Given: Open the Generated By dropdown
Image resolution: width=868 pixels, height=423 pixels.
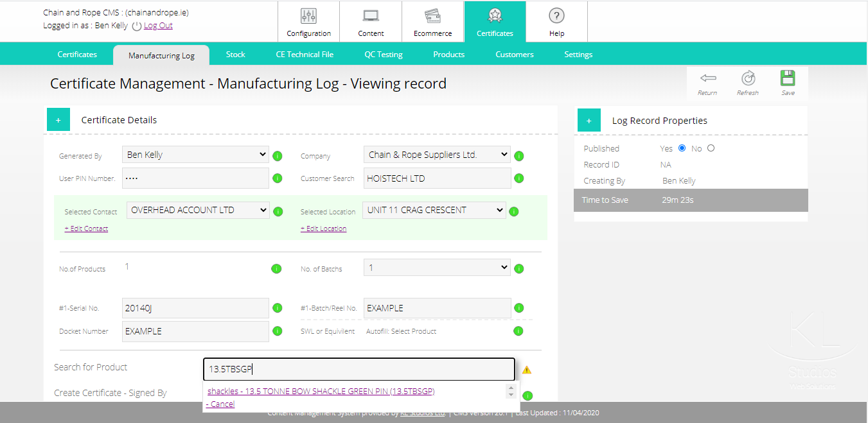Looking at the screenshot, I should (195, 155).
